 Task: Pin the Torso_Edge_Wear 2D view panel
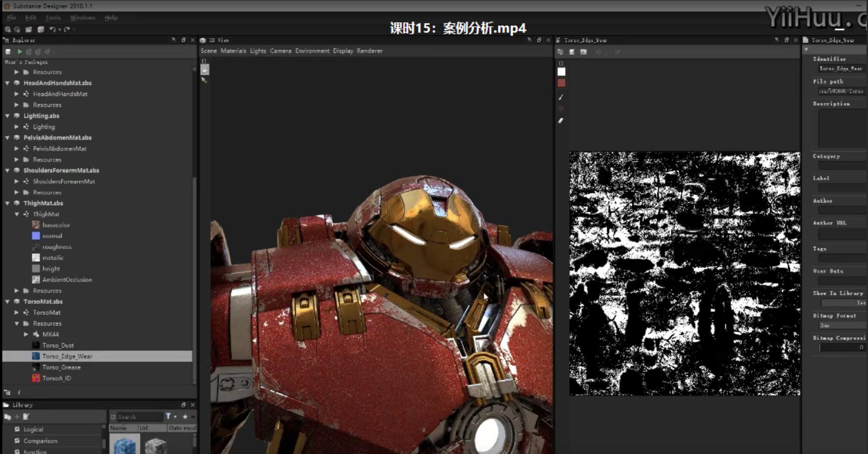(x=777, y=40)
